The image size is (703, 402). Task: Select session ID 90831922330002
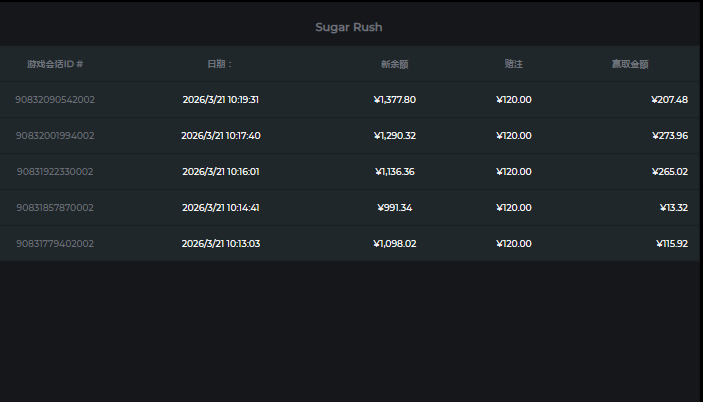[x=55, y=172]
